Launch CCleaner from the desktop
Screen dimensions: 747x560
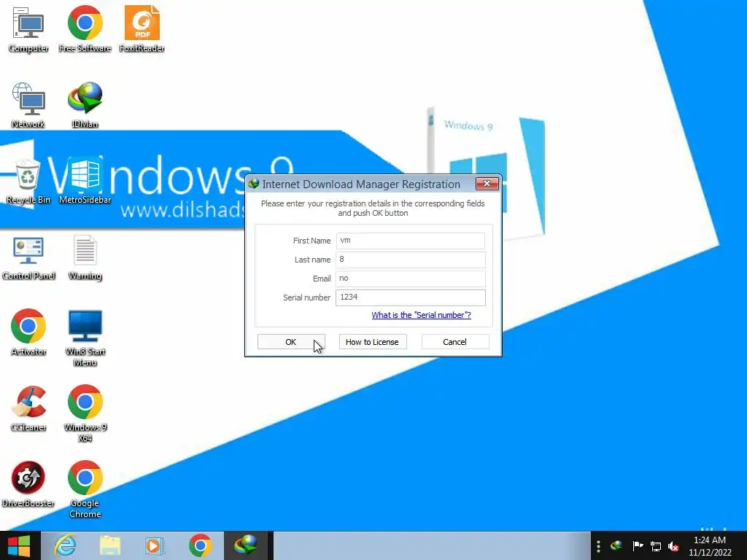point(28,408)
